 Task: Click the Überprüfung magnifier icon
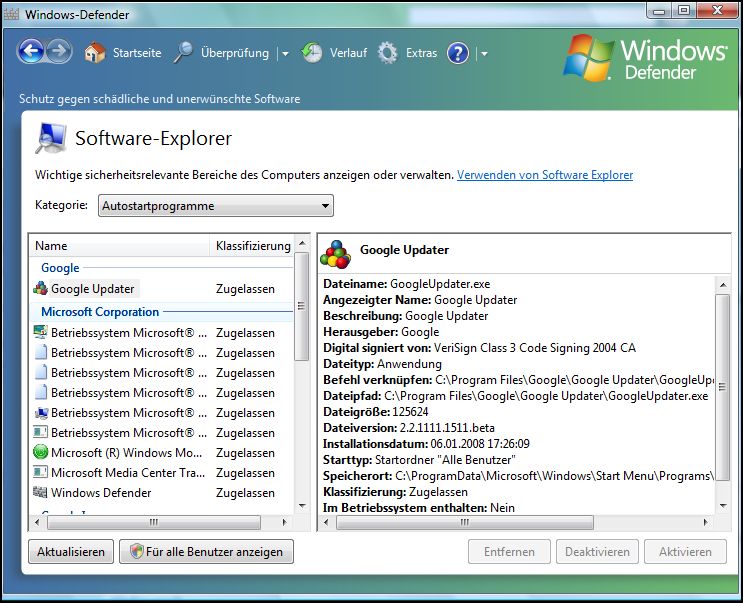click(183, 53)
